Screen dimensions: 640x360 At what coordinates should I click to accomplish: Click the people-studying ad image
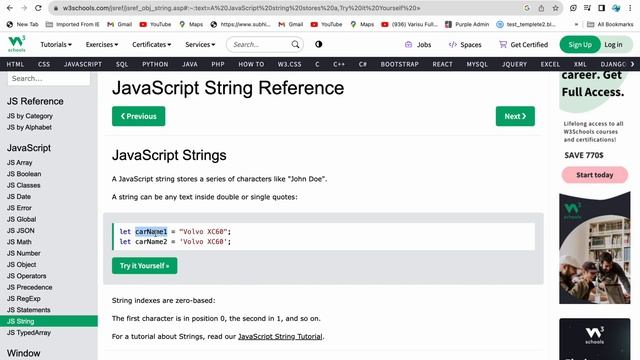(x=595, y=248)
